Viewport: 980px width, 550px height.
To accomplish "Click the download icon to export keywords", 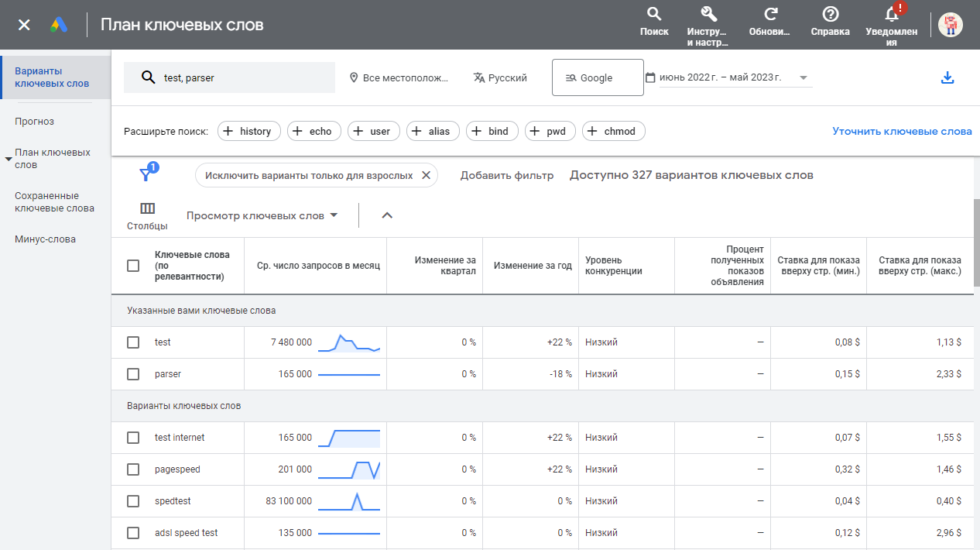I will pos(947,77).
